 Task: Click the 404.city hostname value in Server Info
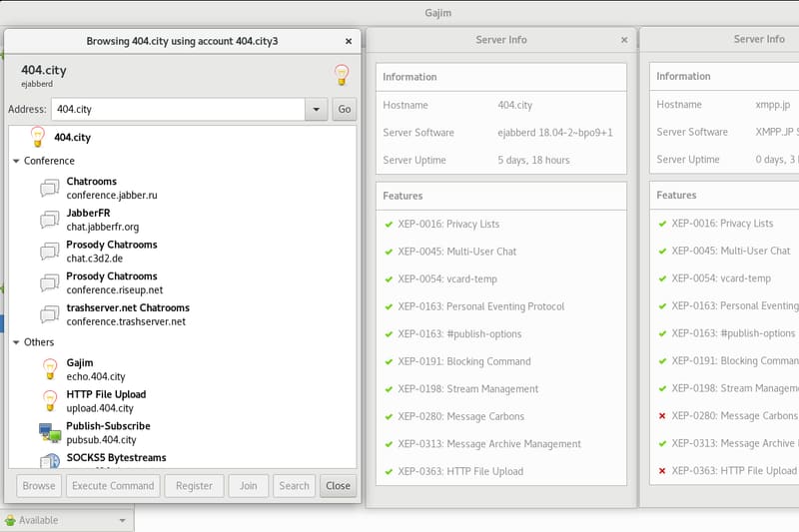point(514,106)
